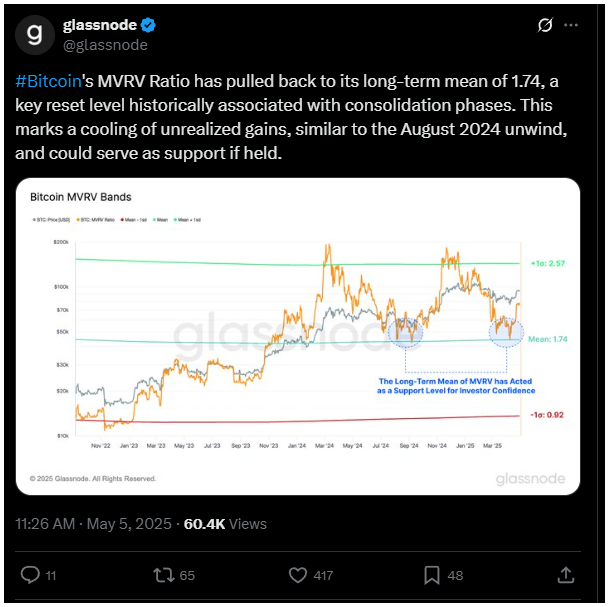Screen dimensions: 609x607
Task: Open the three-dot more options menu
Action: click(x=571, y=25)
